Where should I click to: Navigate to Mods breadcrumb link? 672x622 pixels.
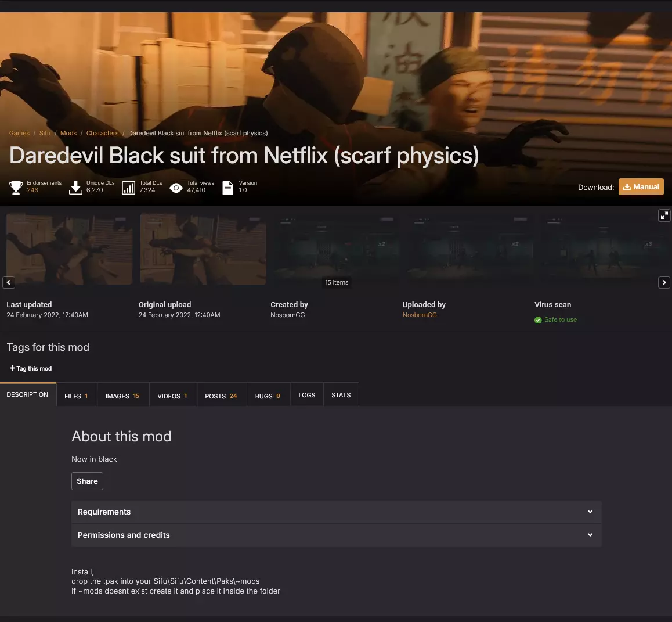click(68, 133)
